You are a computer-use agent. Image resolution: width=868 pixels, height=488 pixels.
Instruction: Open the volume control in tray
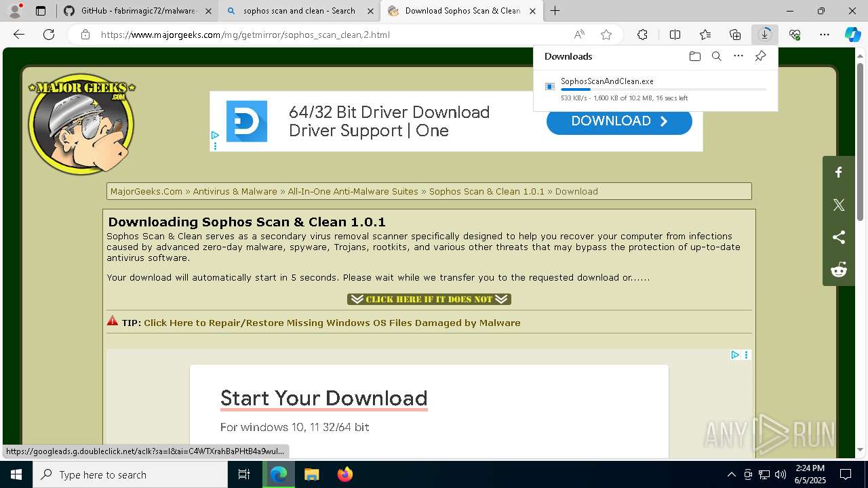pyautogui.click(x=780, y=474)
